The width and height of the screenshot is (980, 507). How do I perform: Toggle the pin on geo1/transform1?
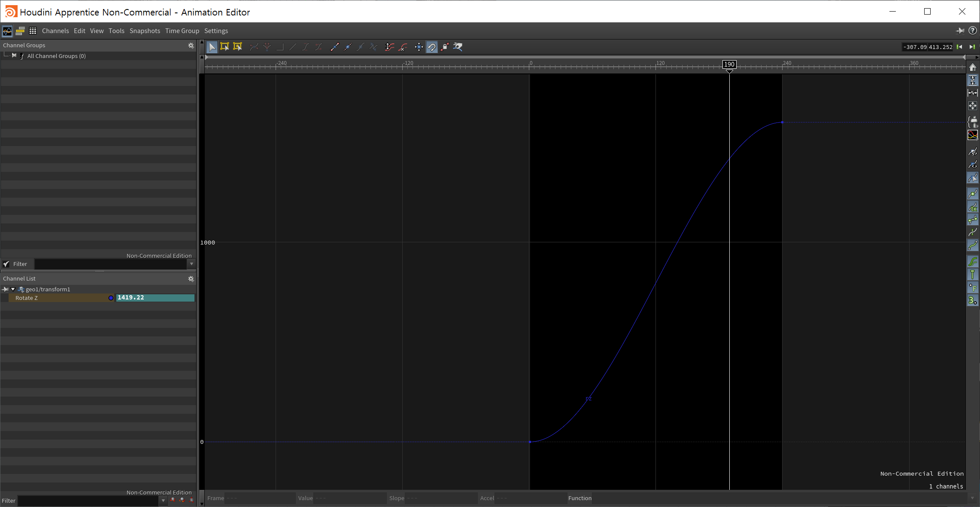pyautogui.click(x=5, y=289)
